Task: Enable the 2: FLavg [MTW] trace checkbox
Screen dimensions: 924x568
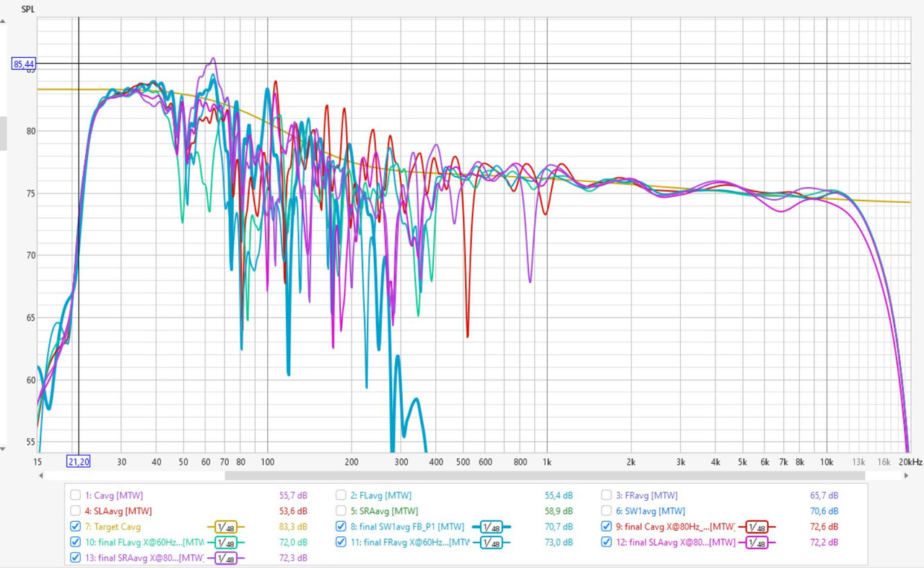Action: click(x=341, y=496)
